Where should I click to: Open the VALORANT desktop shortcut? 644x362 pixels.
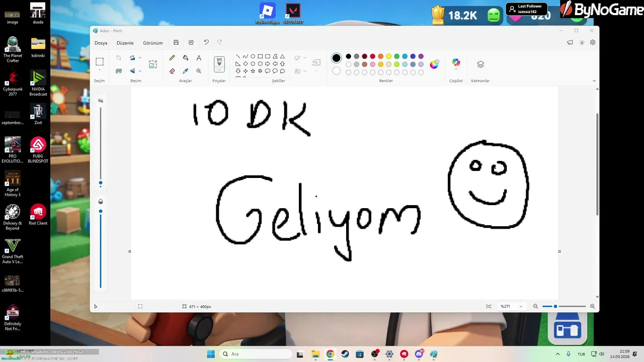[x=293, y=14]
